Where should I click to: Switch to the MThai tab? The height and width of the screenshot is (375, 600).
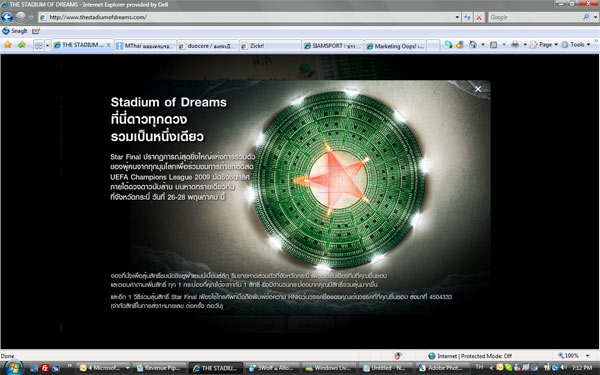click(x=145, y=46)
